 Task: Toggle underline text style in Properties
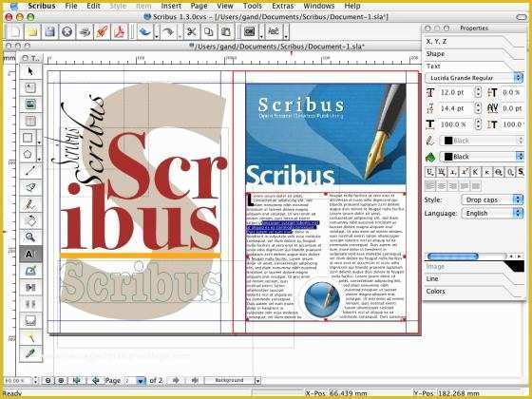pos(429,172)
